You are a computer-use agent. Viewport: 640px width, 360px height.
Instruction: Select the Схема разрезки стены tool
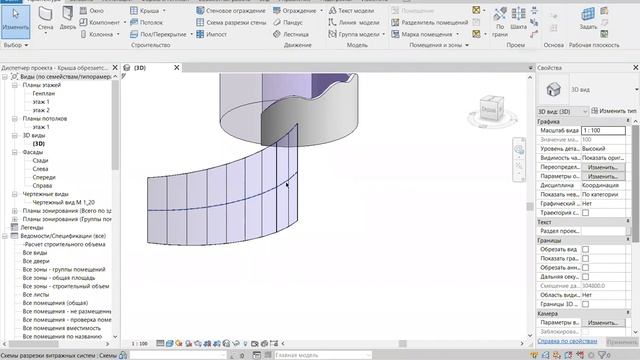(231, 22)
